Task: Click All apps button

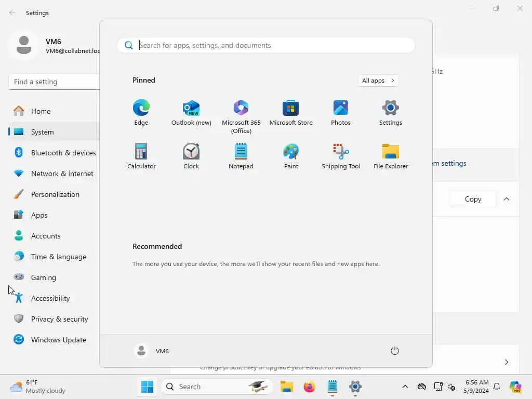Action: pos(378,81)
